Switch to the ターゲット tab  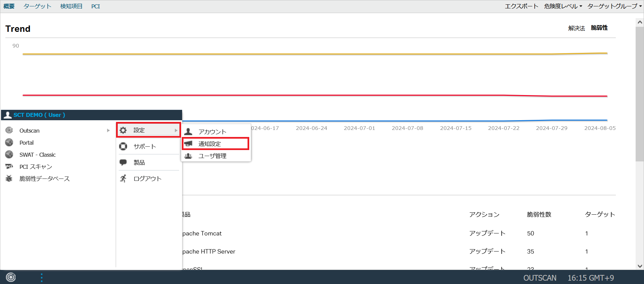click(37, 6)
